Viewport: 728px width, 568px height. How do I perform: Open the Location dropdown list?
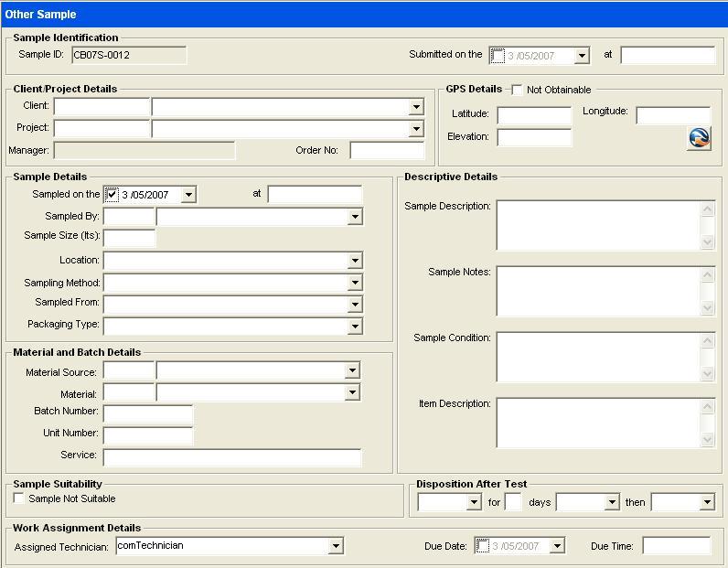point(355,261)
